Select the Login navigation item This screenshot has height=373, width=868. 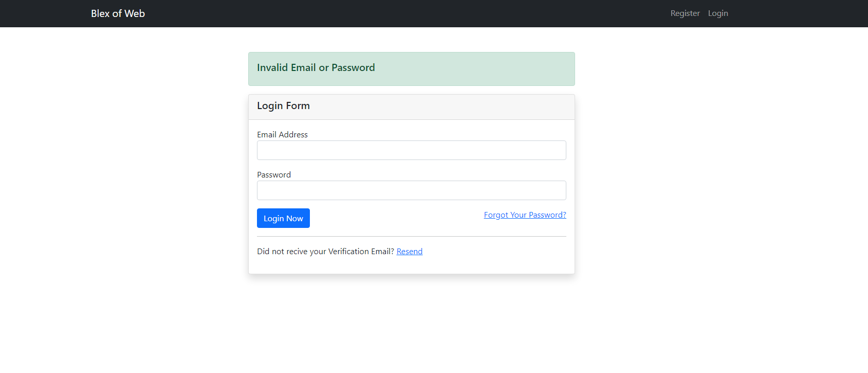pos(718,13)
